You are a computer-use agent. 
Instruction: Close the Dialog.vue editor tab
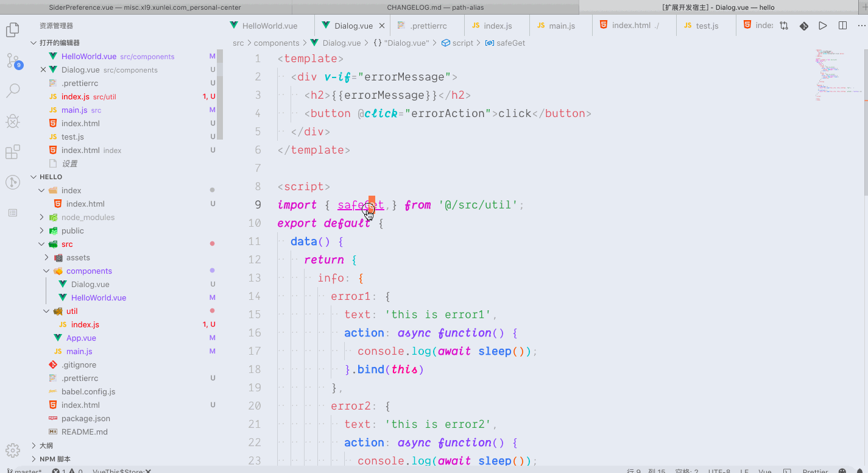point(382,26)
